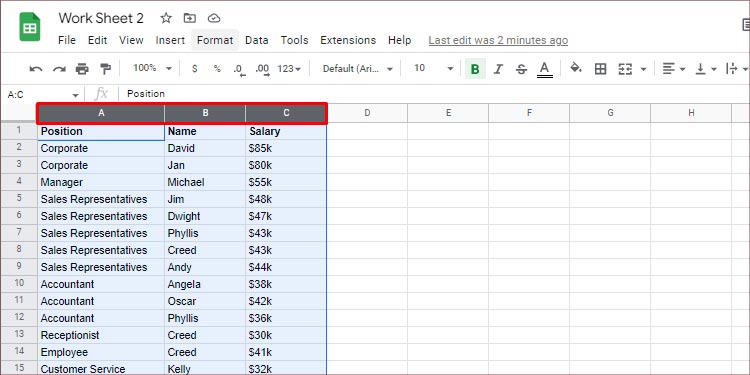Click the cell containing Dwight
750x375 pixels.
point(205,216)
